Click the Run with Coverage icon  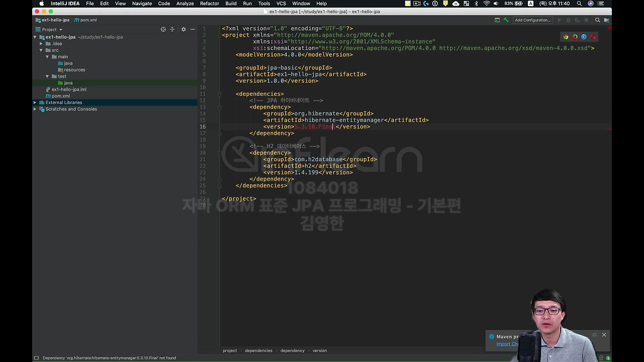(x=577, y=20)
